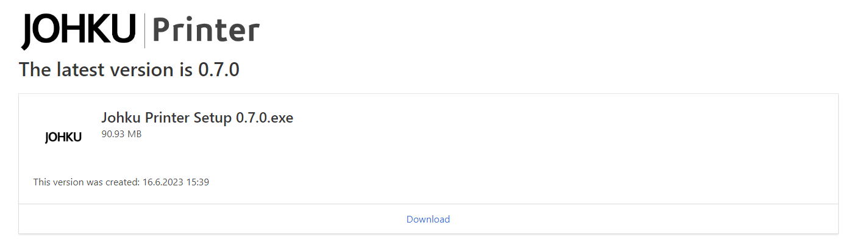This screenshot has height=250, width=868.
Task: Select the Printer wordmark beside the logo
Action: pyautogui.click(x=206, y=30)
